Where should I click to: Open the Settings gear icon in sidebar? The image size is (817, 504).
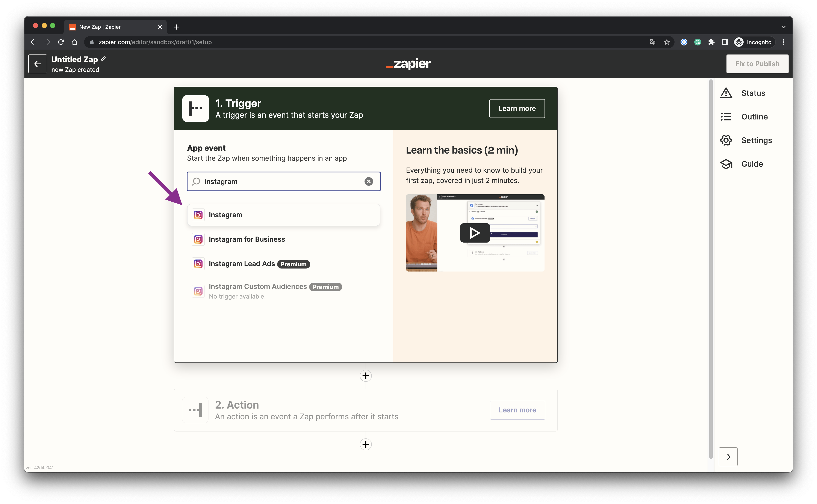[726, 140]
